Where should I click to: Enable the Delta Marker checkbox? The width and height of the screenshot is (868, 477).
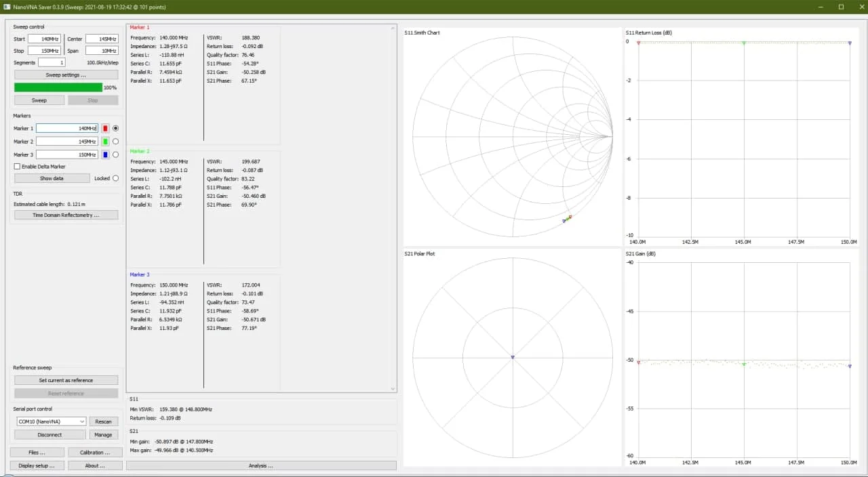pyautogui.click(x=17, y=167)
